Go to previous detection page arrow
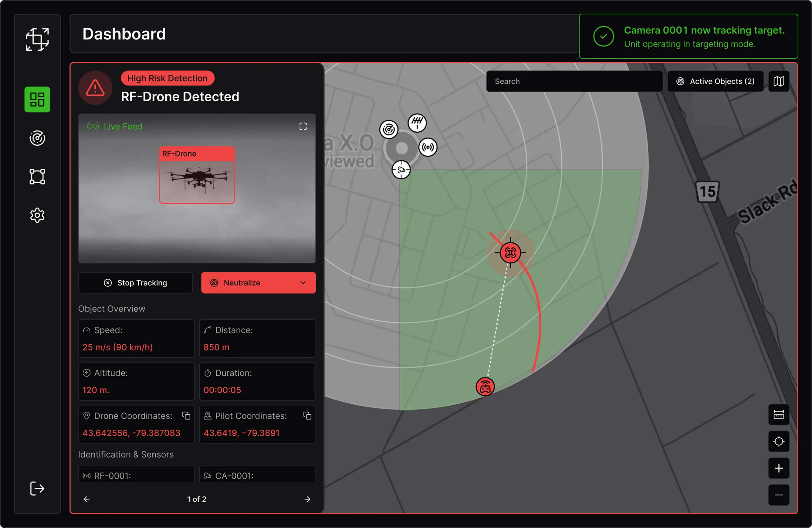This screenshot has width=812, height=528. (87, 499)
